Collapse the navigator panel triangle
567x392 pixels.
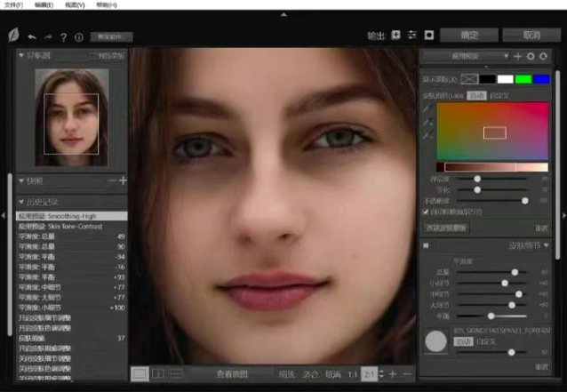(x=21, y=55)
